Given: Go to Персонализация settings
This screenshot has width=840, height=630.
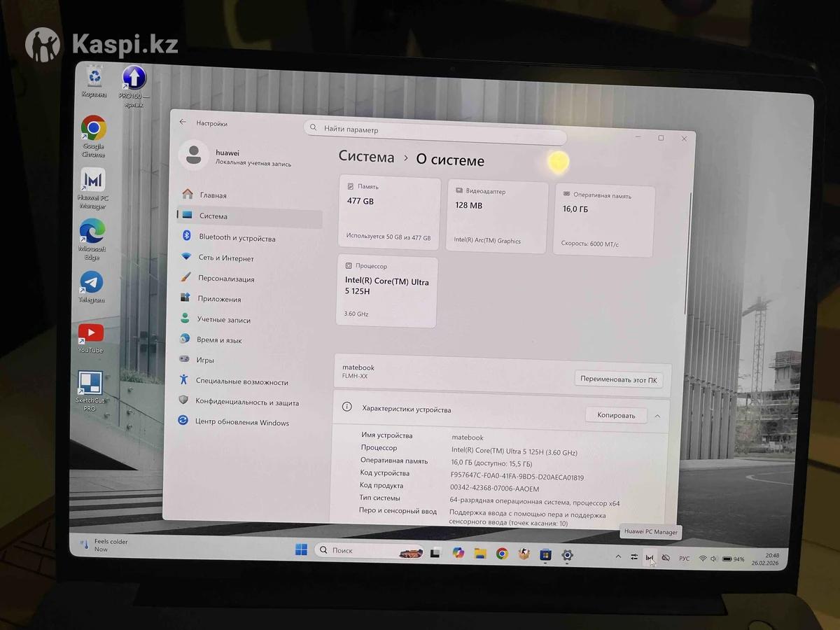Looking at the screenshot, I should click(x=225, y=279).
